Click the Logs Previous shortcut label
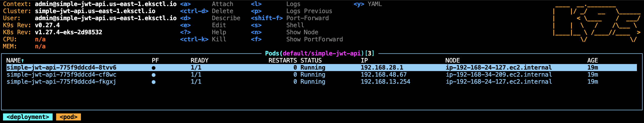Screen dimensions: 644x123 (x=309, y=11)
